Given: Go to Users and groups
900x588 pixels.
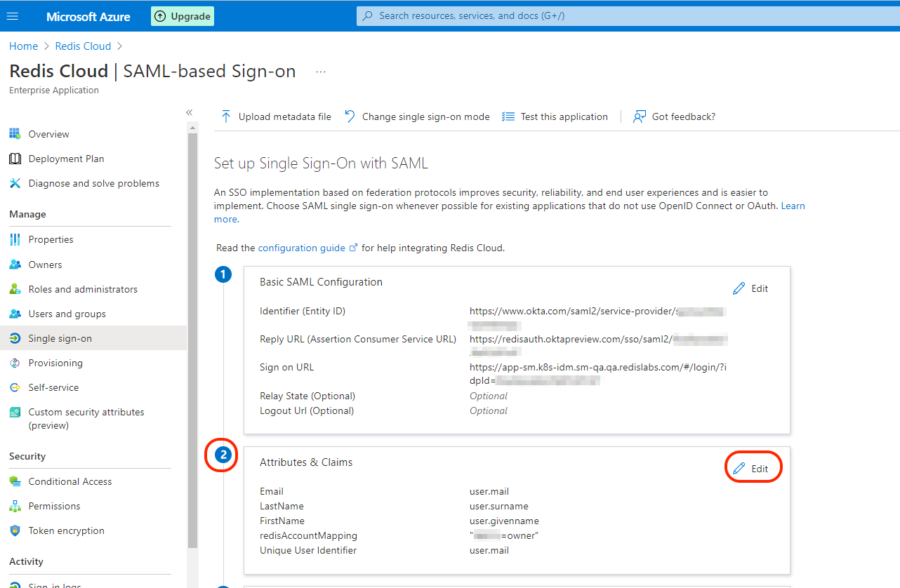Looking at the screenshot, I should click(x=67, y=314).
